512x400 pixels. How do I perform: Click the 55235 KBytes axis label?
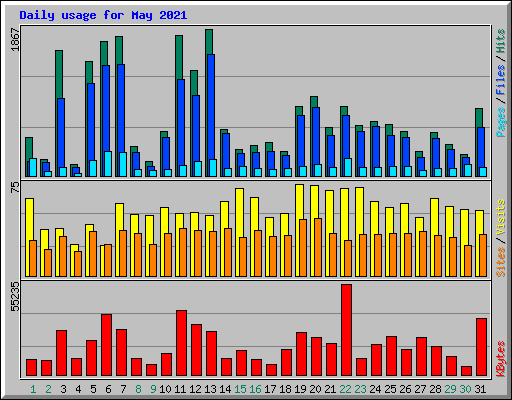point(15,296)
